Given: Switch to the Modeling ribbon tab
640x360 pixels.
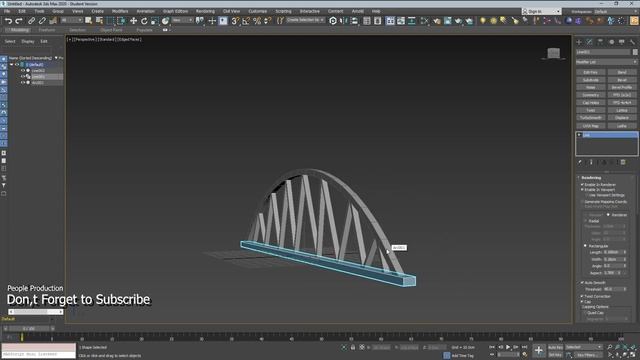Looking at the screenshot, I should click(x=19, y=30).
